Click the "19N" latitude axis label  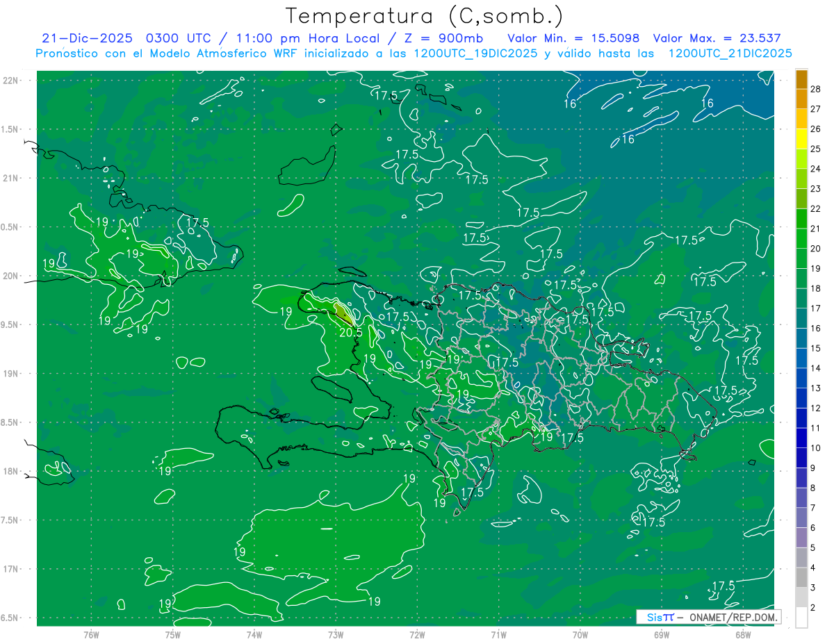coord(10,374)
